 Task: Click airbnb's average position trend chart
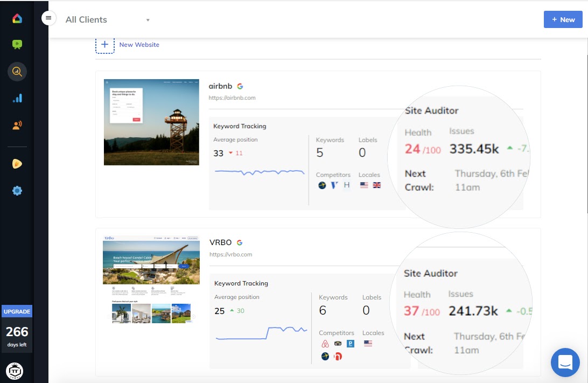coord(260,172)
